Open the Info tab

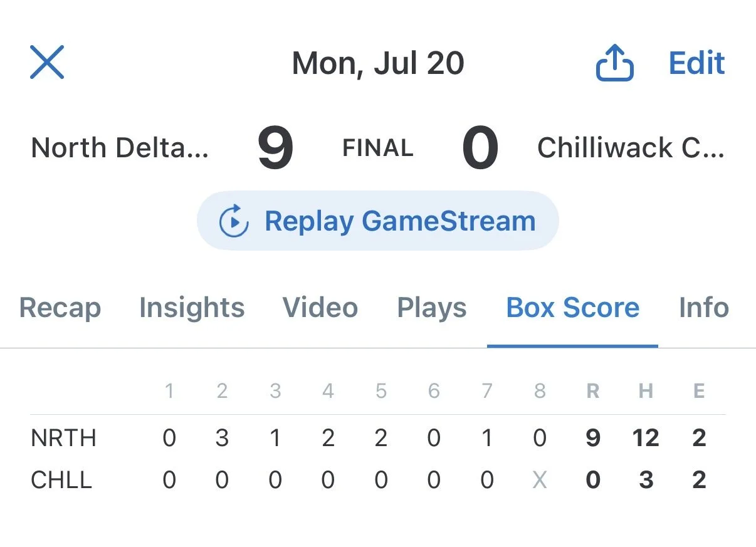[704, 308]
